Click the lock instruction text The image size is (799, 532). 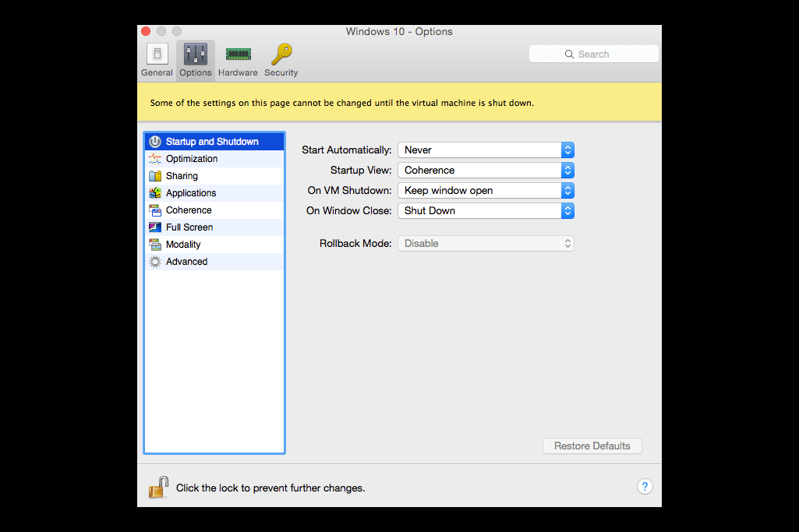tap(270, 488)
